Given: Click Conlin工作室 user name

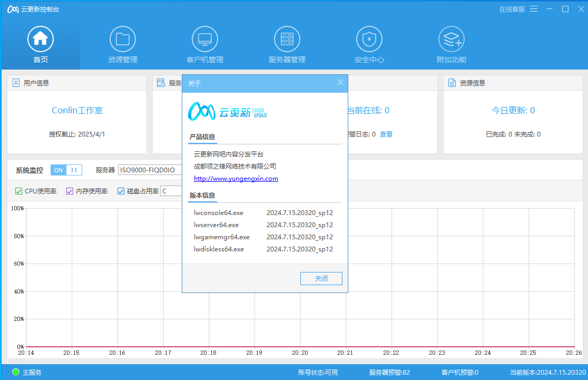Looking at the screenshot, I should pos(77,110).
